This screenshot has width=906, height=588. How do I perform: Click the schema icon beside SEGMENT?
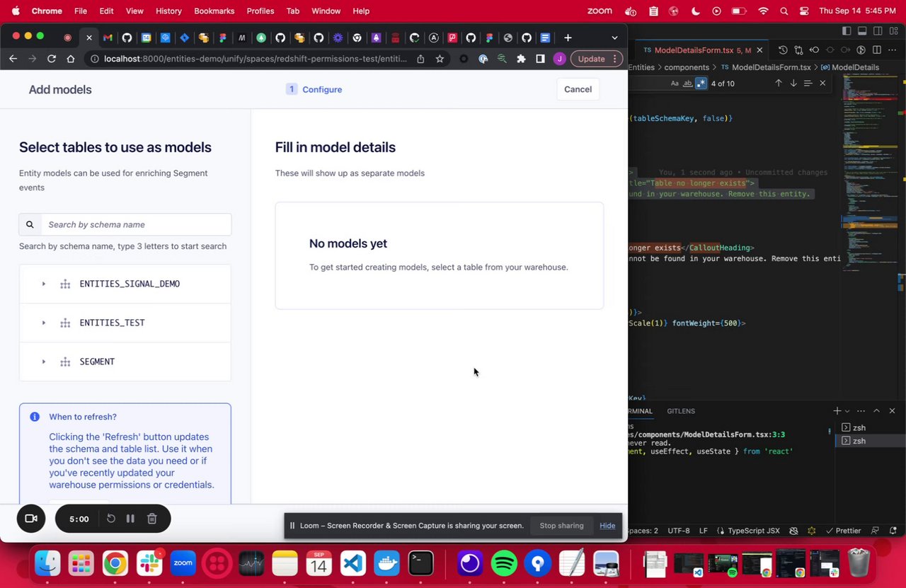(x=65, y=362)
